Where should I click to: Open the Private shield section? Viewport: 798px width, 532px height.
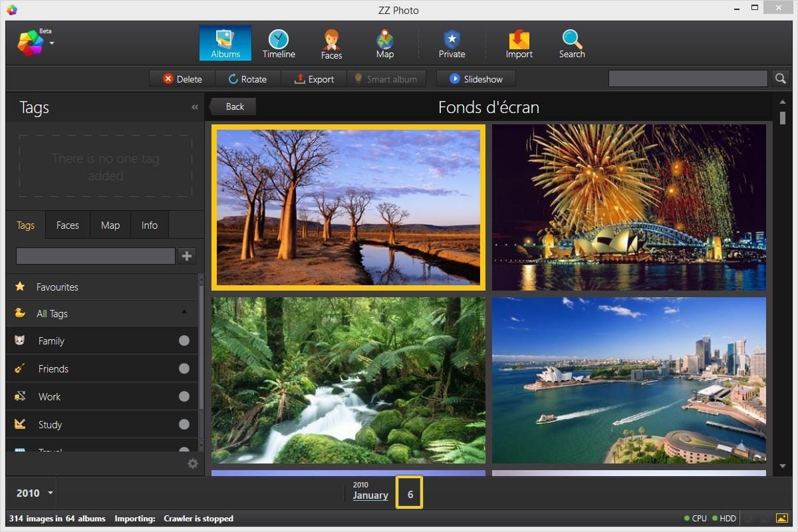pyautogui.click(x=452, y=43)
